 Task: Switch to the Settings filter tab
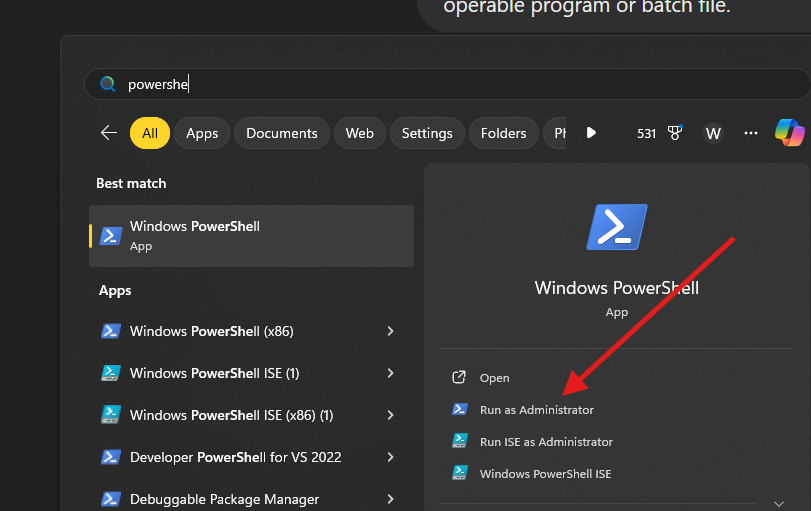tap(427, 133)
